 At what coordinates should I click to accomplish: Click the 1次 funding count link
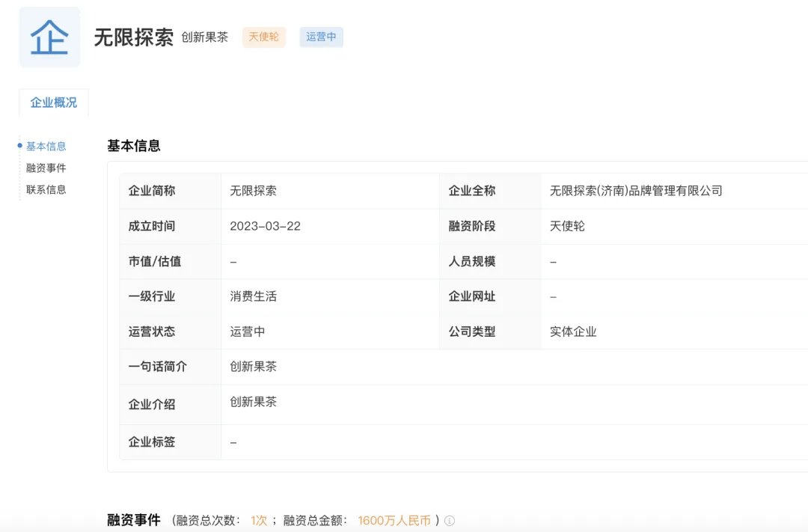pyautogui.click(x=259, y=521)
